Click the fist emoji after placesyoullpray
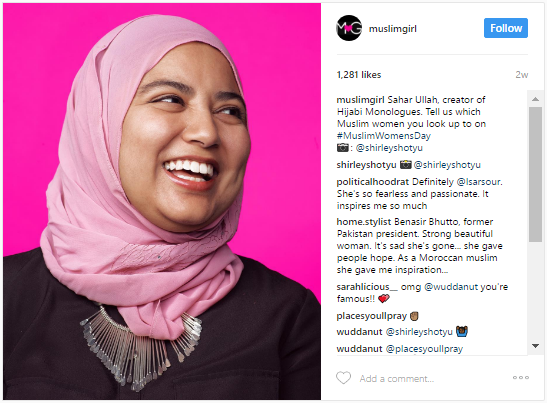 (x=414, y=316)
